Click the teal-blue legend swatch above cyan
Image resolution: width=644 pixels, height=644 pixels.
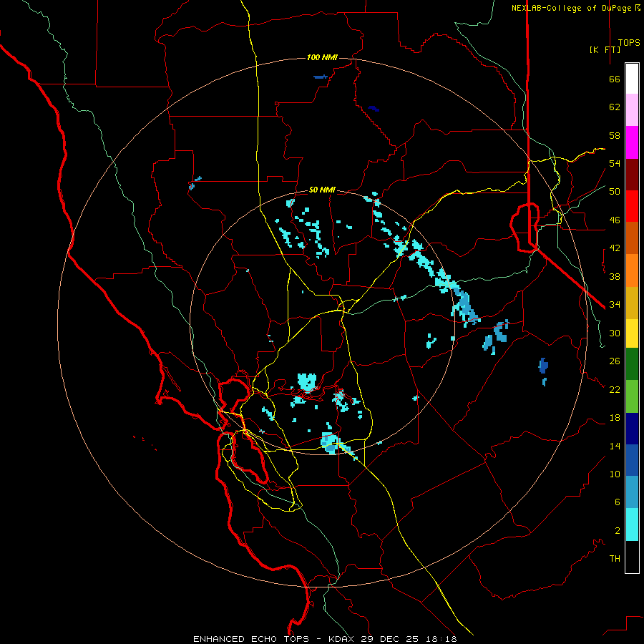point(632,492)
